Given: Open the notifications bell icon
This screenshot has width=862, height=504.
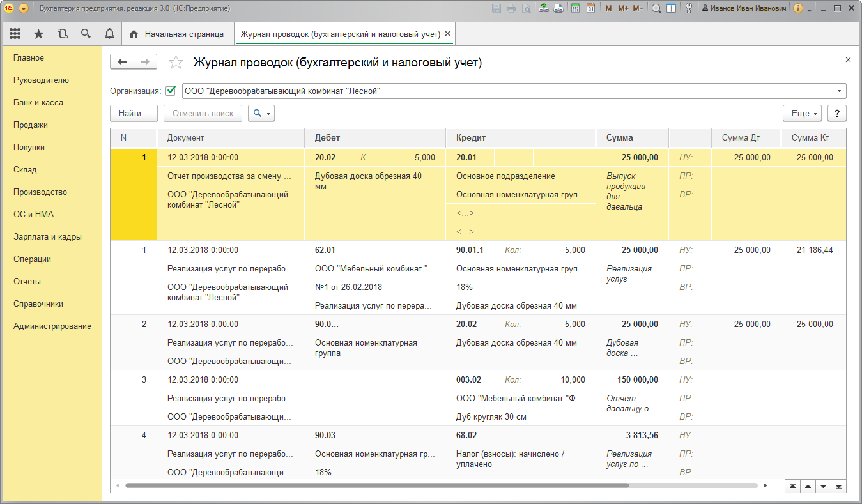Looking at the screenshot, I should click(109, 34).
